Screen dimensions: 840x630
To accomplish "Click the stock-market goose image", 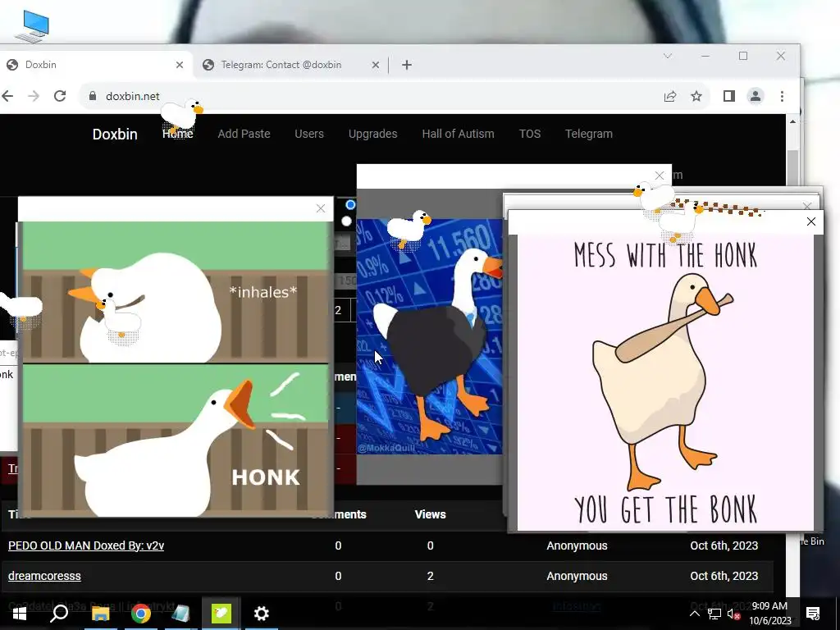I will pyautogui.click(x=430, y=336).
